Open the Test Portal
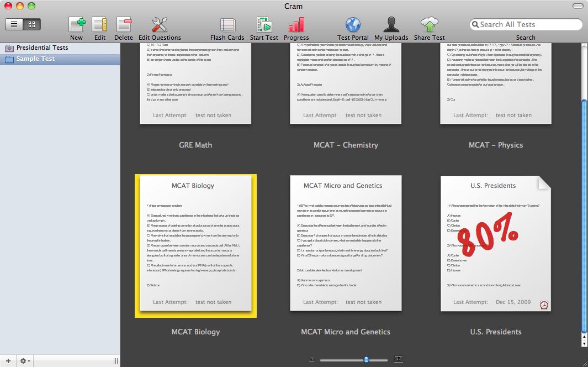Viewport: 588px width, 367px height. click(x=352, y=24)
